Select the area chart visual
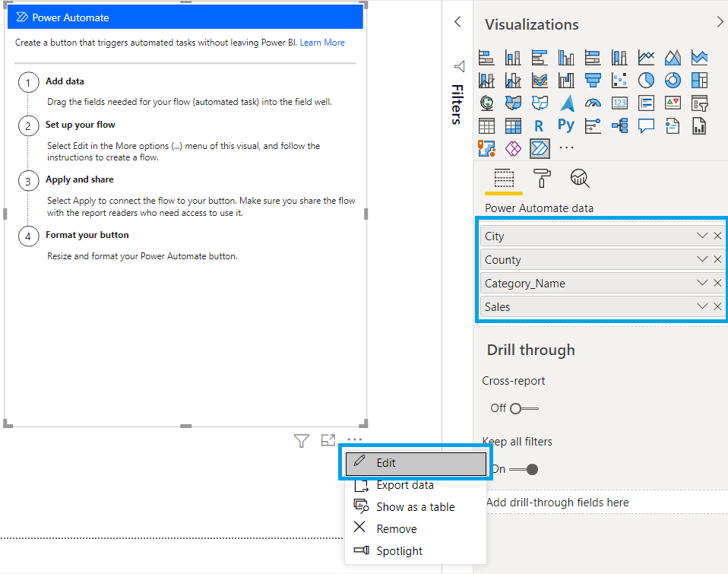The width and height of the screenshot is (728, 574). coord(673,58)
